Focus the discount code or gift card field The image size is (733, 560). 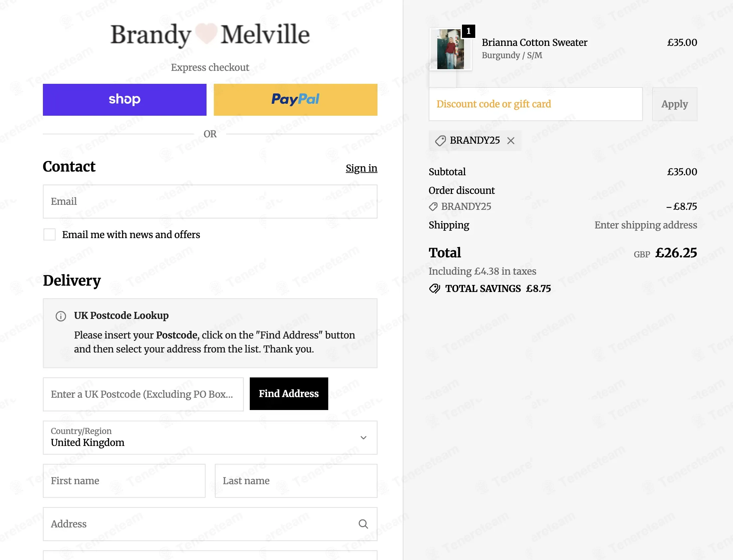535,104
